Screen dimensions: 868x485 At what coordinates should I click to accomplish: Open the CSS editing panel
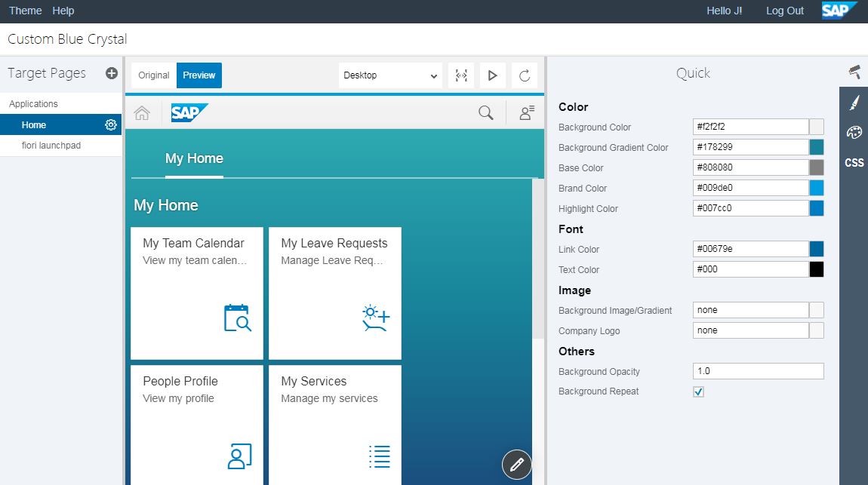(x=852, y=162)
